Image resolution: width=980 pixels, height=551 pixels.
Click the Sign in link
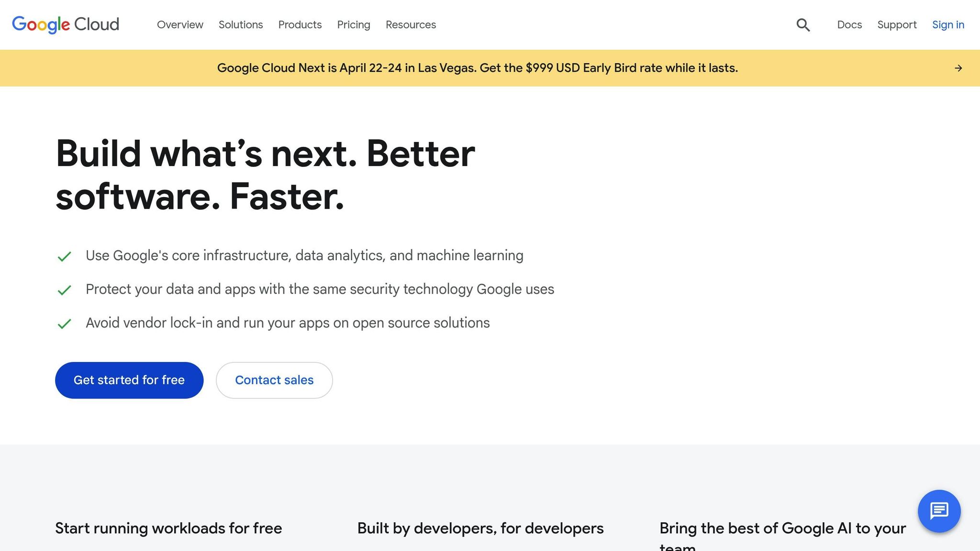pos(948,25)
